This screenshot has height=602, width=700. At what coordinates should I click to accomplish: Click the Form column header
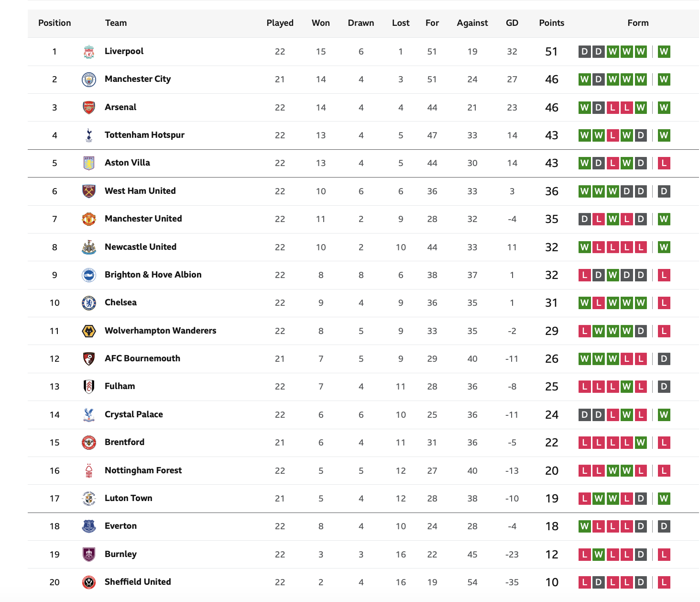[638, 23]
